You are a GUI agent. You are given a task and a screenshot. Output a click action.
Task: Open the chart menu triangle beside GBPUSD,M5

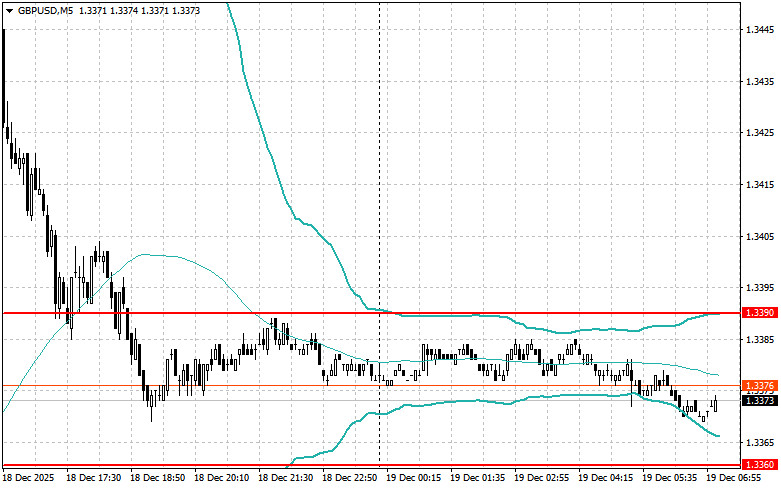(x=9, y=11)
